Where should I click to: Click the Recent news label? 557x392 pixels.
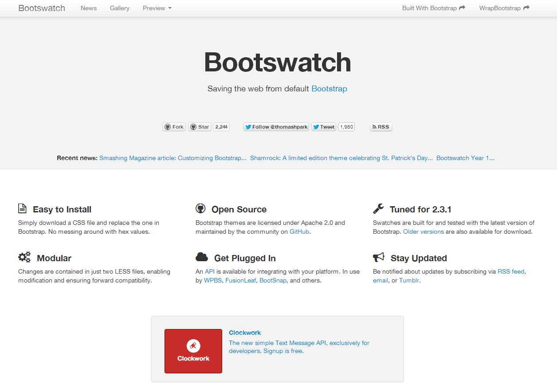[77, 158]
